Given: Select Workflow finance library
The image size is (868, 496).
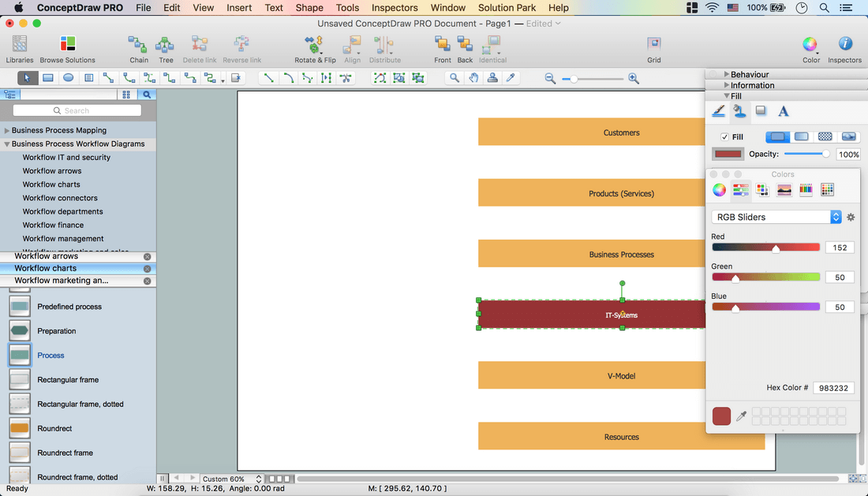Looking at the screenshot, I should coord(53,225).
